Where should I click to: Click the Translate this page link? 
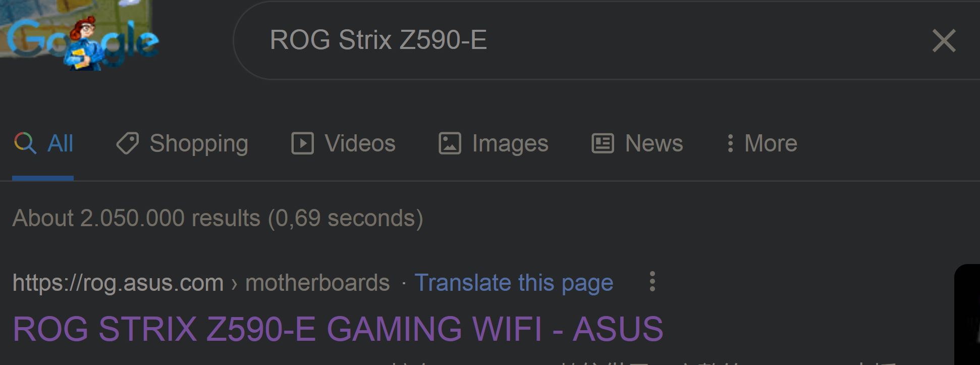point(514,283)
